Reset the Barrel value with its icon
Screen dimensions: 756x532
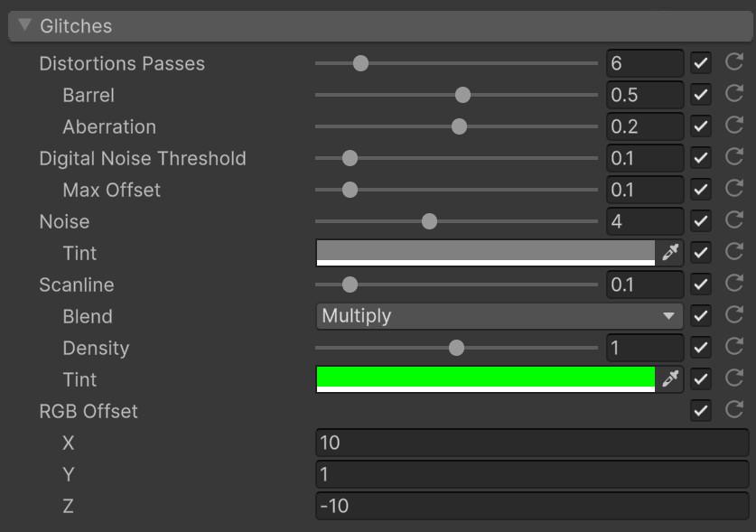tap(734, 95)
